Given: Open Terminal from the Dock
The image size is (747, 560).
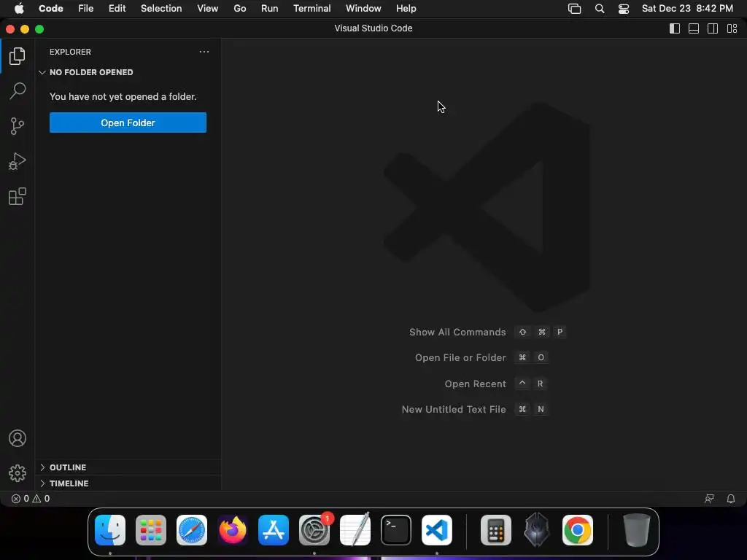Looking at the screenshot, I should coord(396,530).
